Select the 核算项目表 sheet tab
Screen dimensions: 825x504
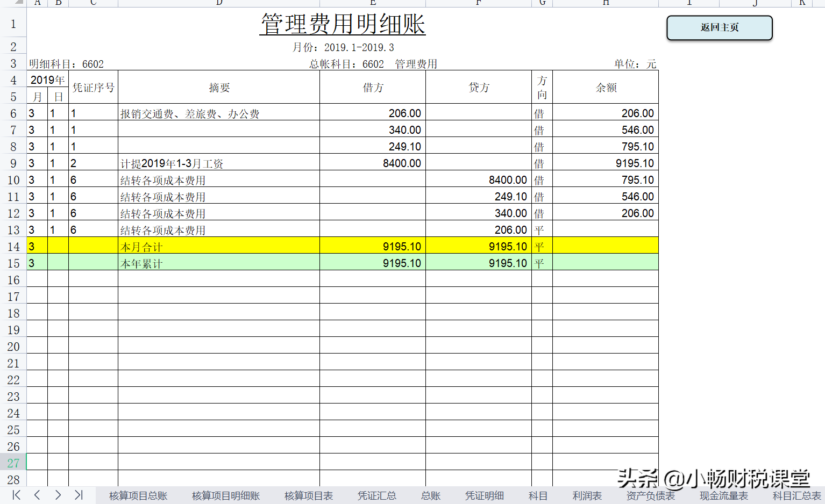pos(308,496)
